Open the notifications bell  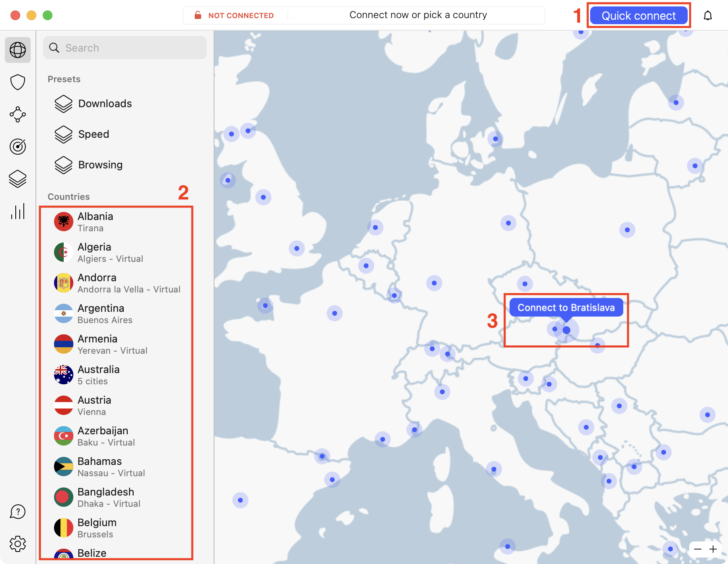tap(707, 16)
